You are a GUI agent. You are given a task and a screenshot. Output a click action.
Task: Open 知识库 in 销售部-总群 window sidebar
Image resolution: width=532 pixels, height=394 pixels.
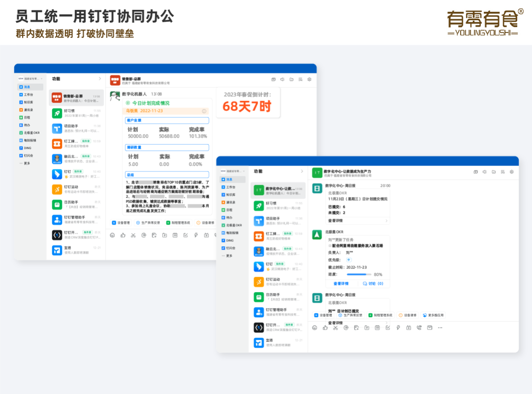pos(27,102)
